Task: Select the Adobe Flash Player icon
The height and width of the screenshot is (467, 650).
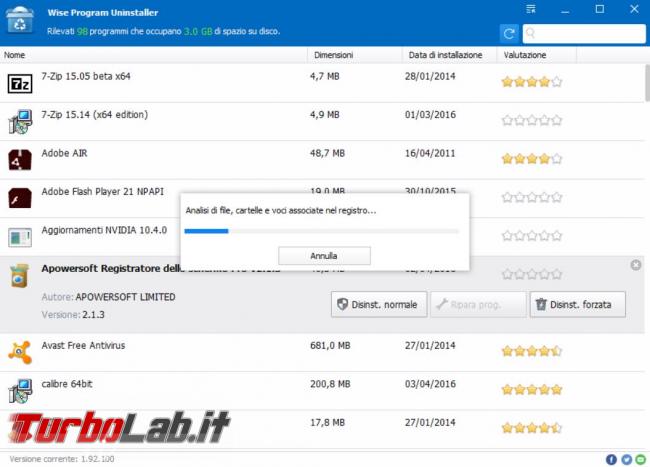Action: point(20,198)
